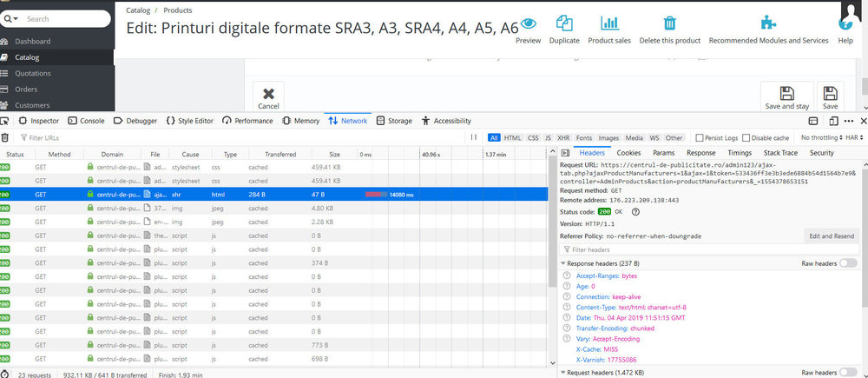The image size is (868, 378).
Task: Click the Save and stay button
Action: [786, 97]
